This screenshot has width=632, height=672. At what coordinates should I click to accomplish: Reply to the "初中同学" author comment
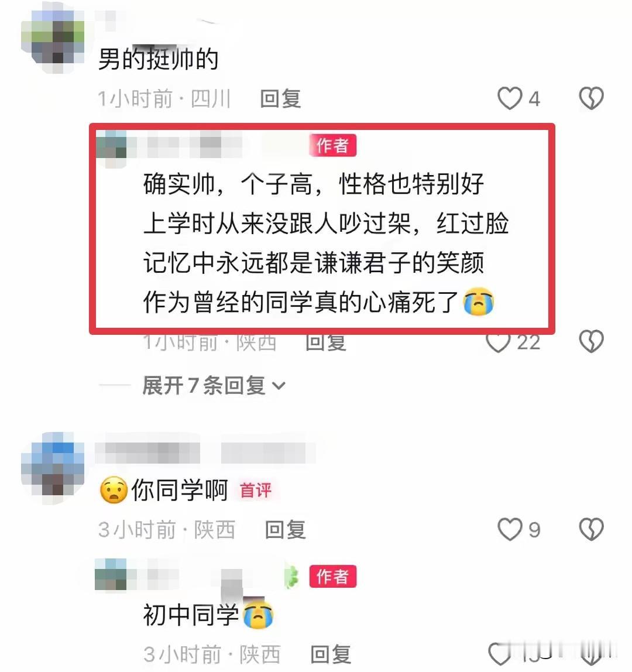click(x=331, y=655)
